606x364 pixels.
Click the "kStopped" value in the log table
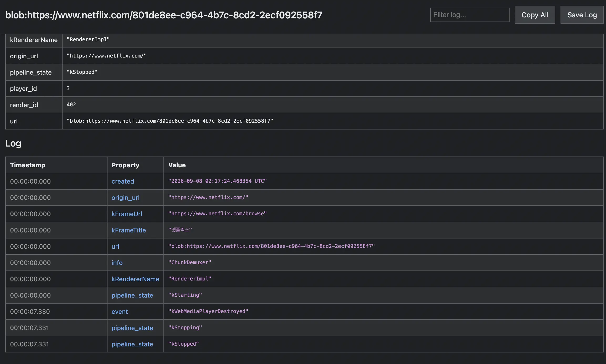pos(183,344)
